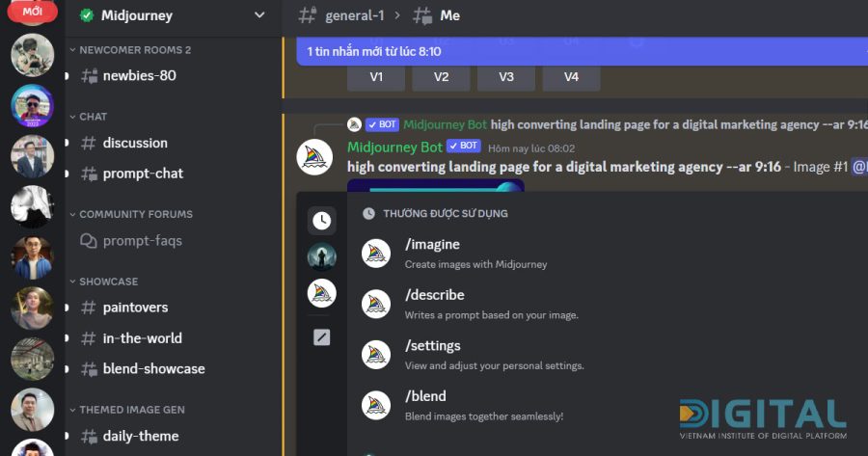
Task: Collapse the NEWCOMER ROOMS 2 category
Action: click(x=130, y=50)
